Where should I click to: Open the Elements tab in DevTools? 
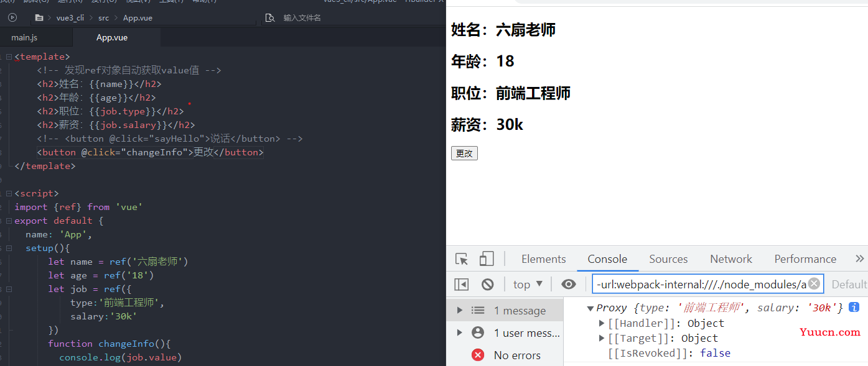tap(543, 259)
